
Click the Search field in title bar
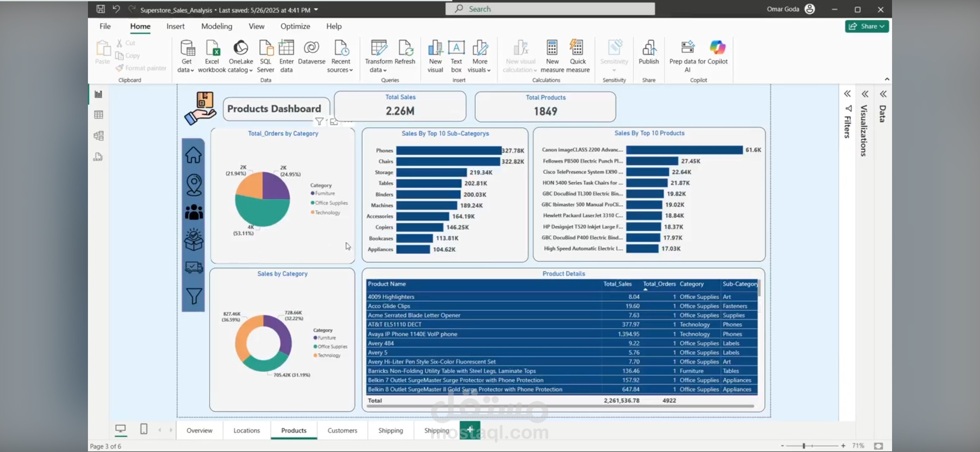(550, 9)
